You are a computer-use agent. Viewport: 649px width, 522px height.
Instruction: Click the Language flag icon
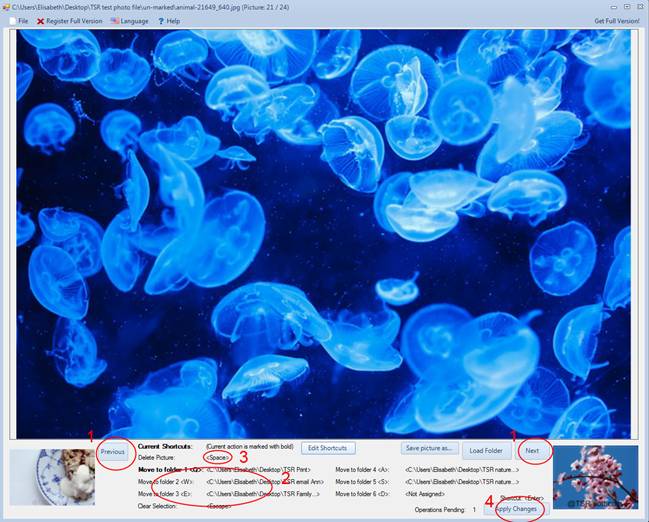tap(116, 20)
